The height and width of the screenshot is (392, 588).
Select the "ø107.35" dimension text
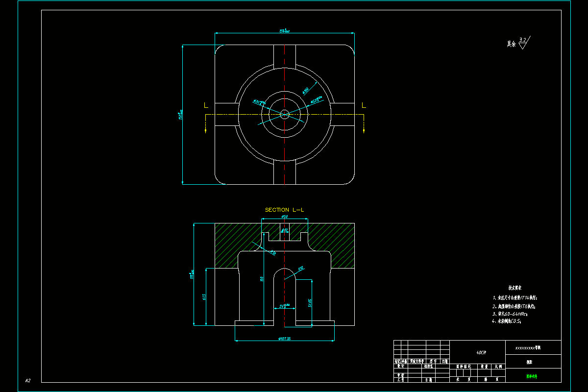coord(285,338)
